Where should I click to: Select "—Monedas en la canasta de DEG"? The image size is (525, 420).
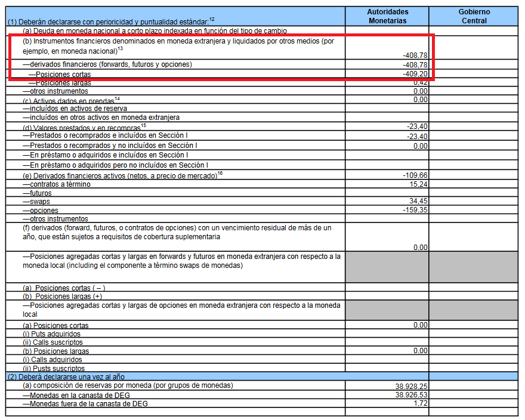click(76, 395)
